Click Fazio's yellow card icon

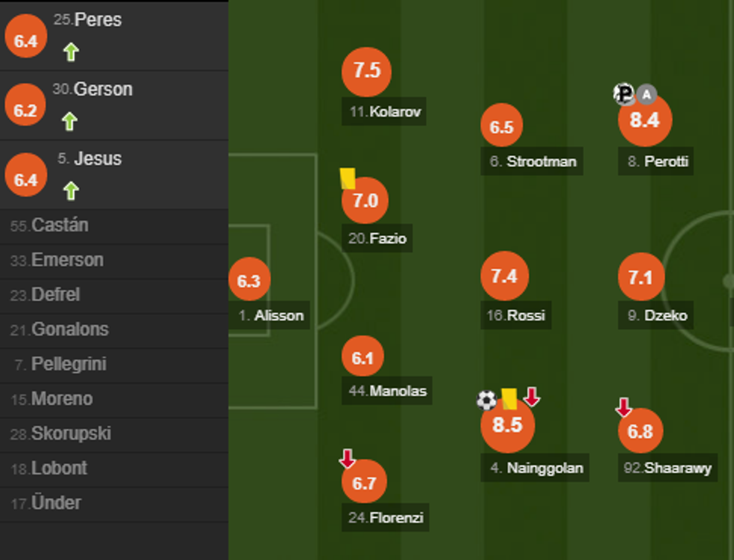348,178
